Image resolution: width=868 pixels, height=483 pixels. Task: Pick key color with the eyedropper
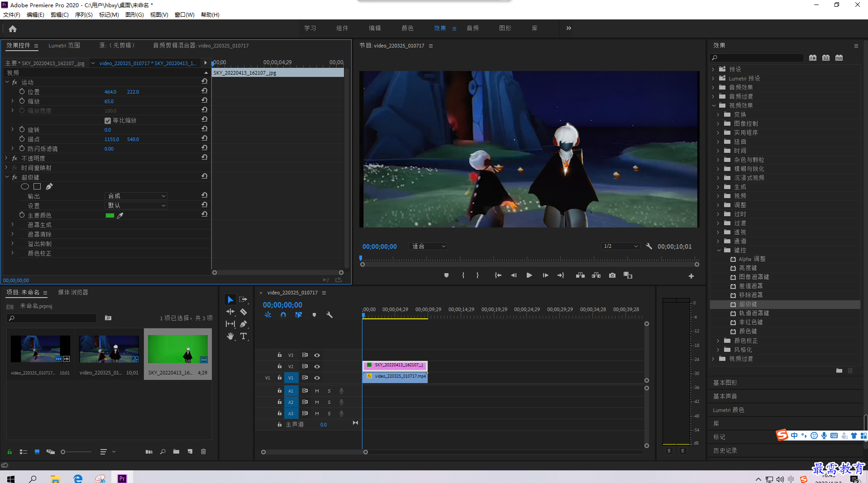pos(120,216)
